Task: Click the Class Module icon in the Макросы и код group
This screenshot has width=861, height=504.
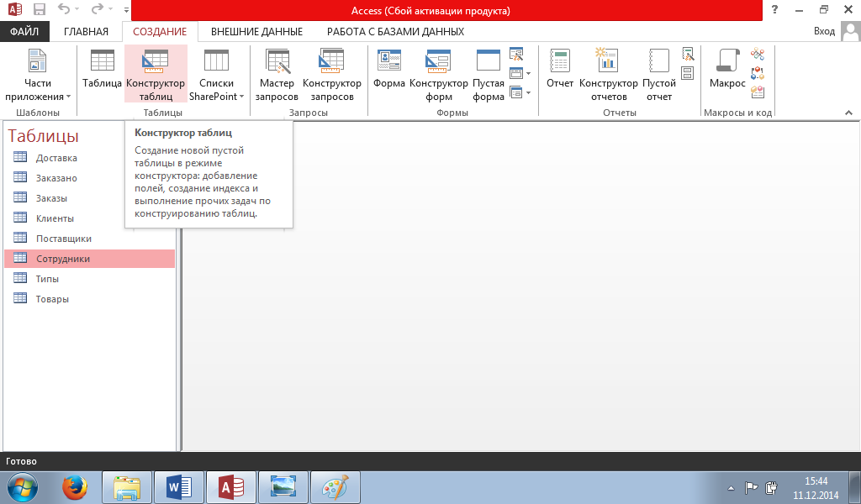Action: (758, 73)
